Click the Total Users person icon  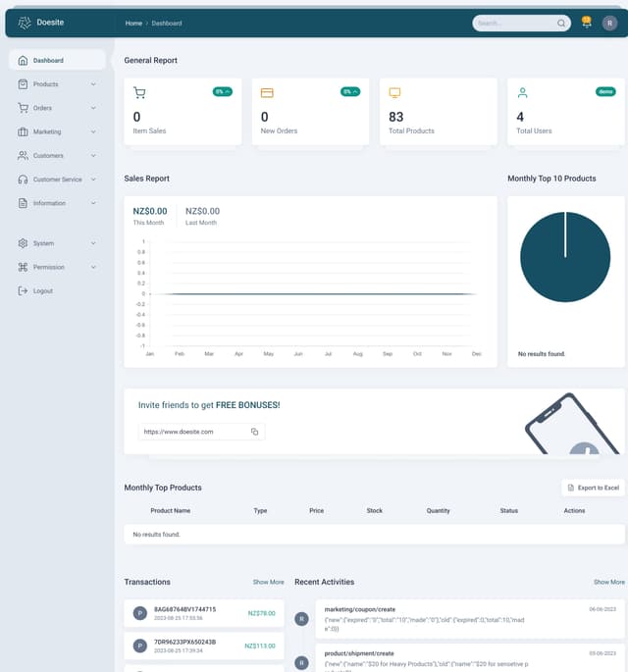point(522,93)
